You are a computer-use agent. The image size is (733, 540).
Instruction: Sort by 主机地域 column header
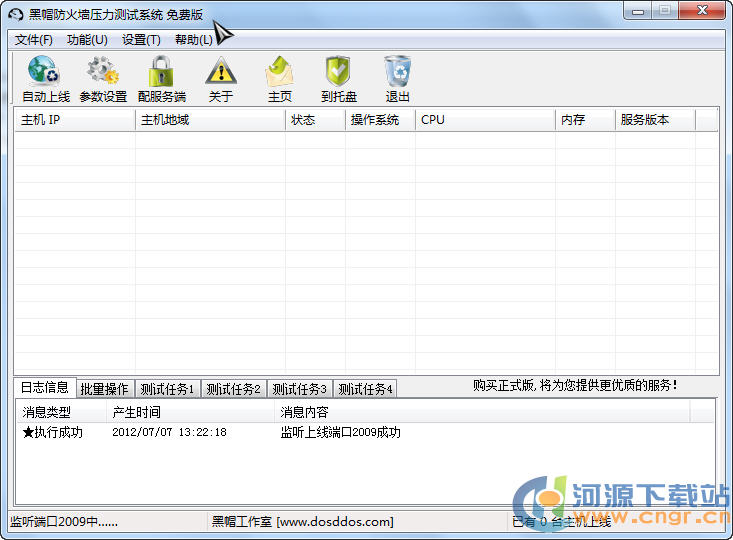210,120
